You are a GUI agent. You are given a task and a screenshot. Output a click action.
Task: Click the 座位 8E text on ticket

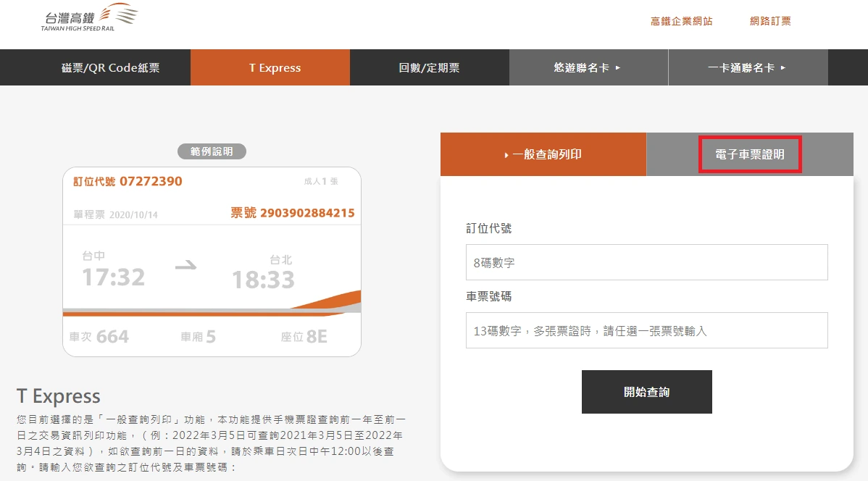pos(304,337)
